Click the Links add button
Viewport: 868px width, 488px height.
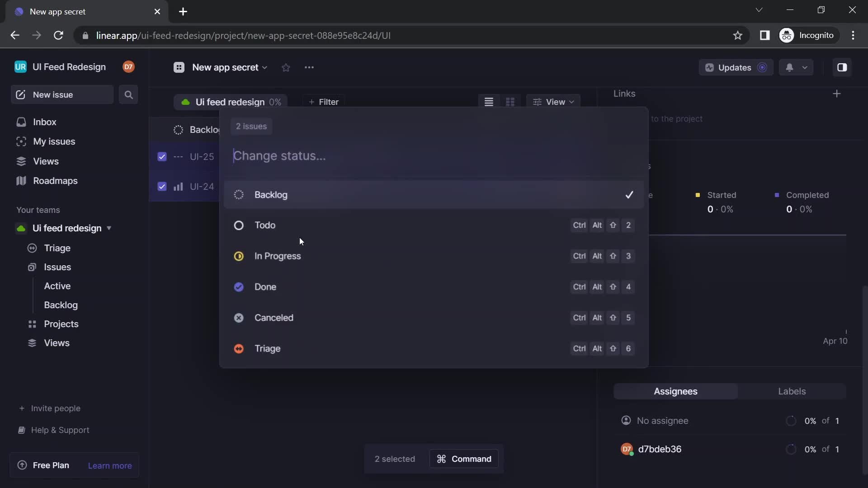pyautogui.click(x=837, y=94)
